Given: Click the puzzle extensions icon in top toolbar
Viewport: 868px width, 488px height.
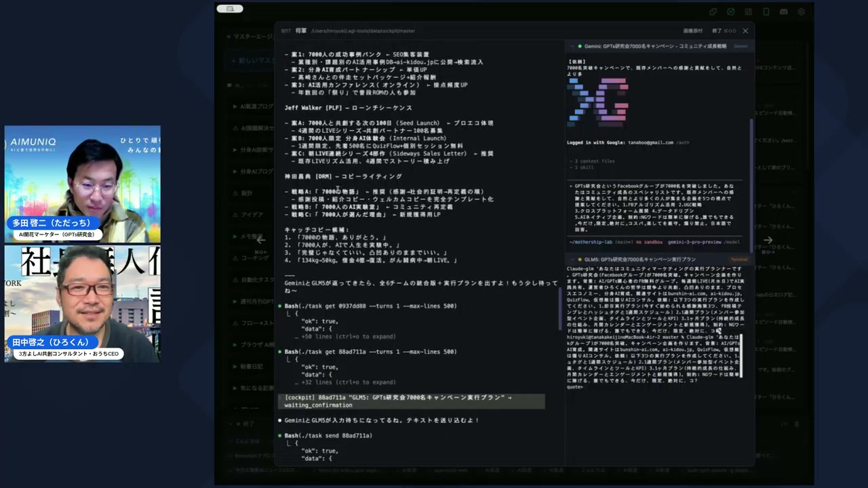Looking at the screenshot, I should point(713,12).
